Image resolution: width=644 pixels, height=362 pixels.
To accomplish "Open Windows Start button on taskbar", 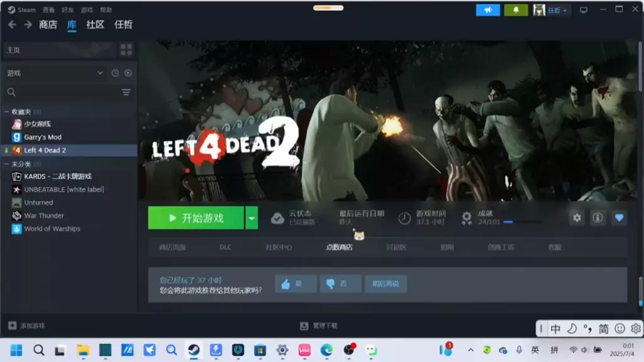I will 16,350.
